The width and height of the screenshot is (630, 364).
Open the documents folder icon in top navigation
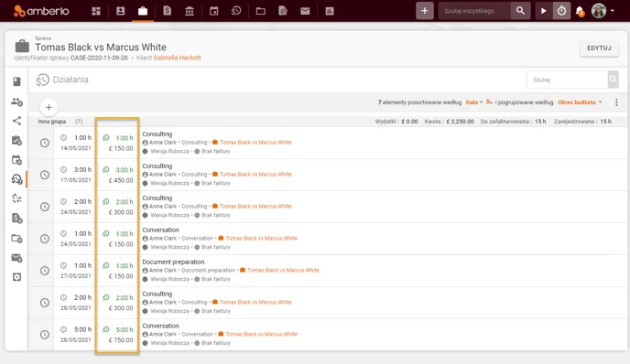point(260,11)
